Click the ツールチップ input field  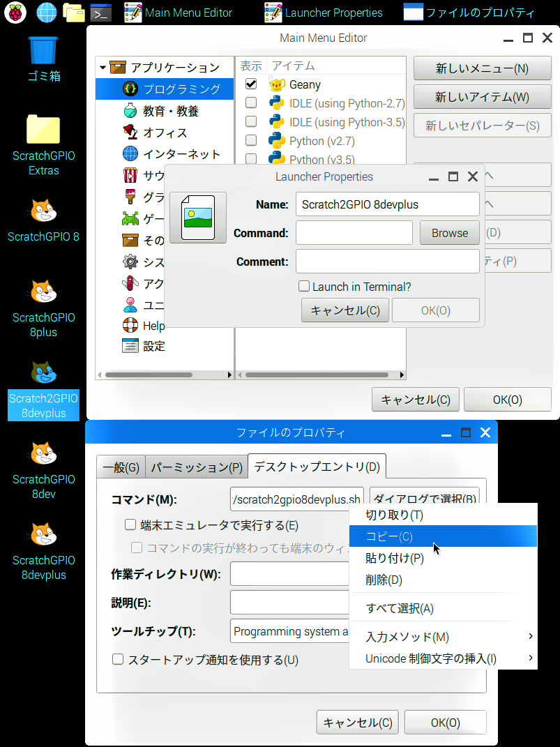tap(290, 631)
